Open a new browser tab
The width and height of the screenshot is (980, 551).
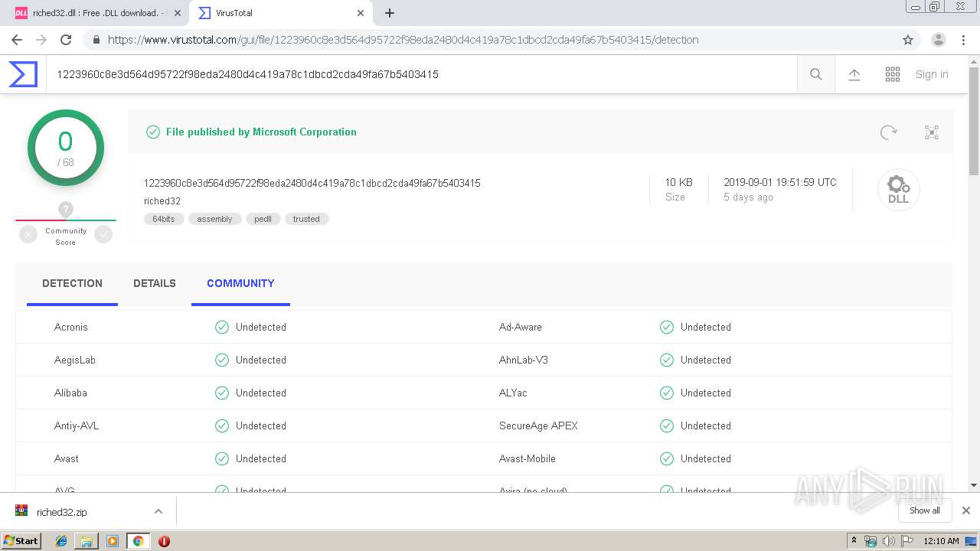pos(390,13)
